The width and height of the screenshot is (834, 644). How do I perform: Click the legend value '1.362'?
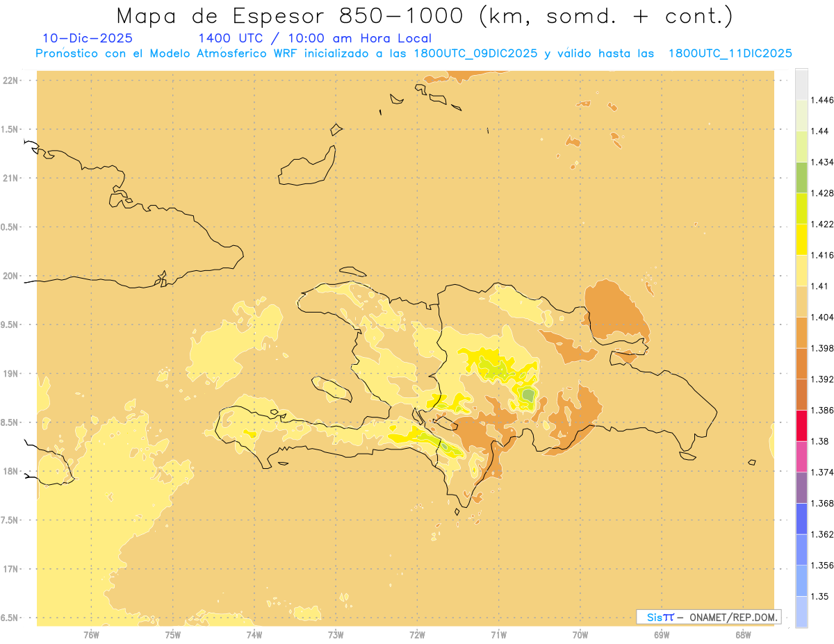pos(822,534)
